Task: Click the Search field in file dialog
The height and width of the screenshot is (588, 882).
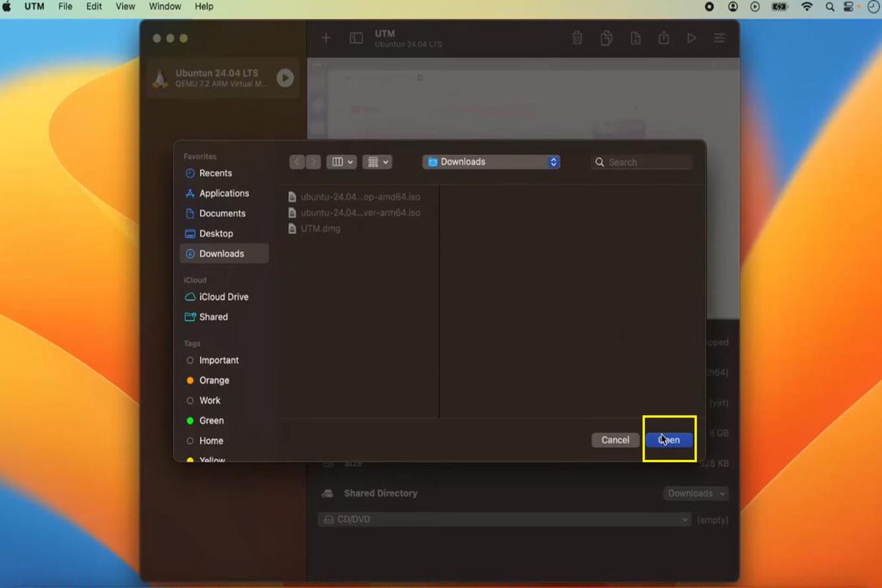Action: [641, 162]
